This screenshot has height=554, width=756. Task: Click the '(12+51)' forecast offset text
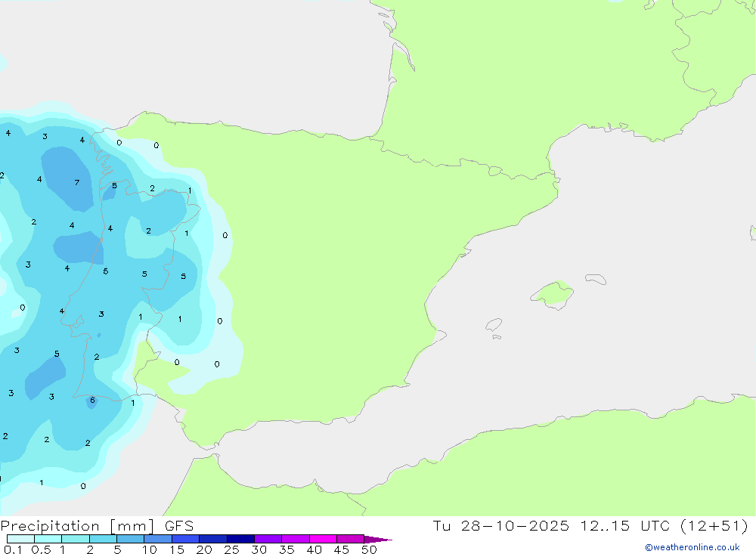[714, 525]
